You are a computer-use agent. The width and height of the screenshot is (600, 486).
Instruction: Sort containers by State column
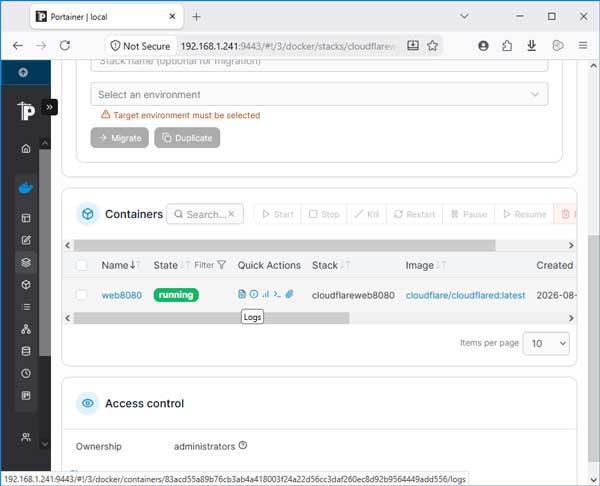(171, 265)
